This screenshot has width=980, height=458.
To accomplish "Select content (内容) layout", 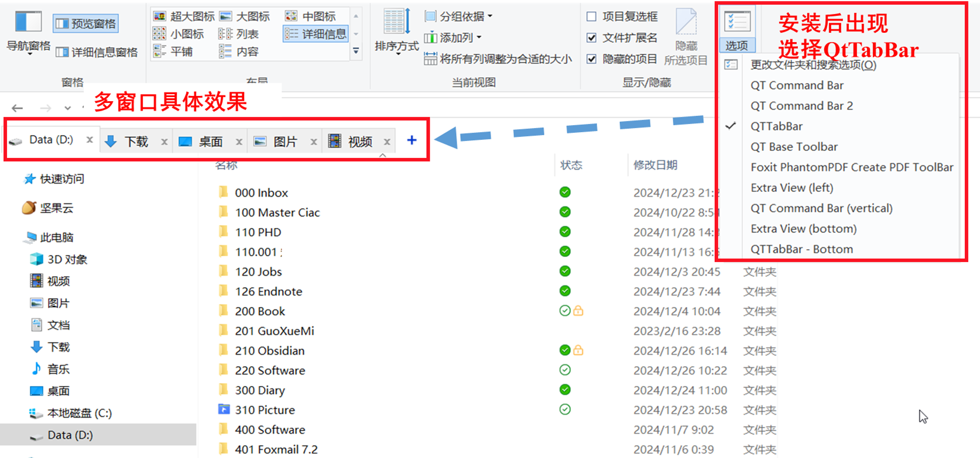I will (x=239, y=51).
